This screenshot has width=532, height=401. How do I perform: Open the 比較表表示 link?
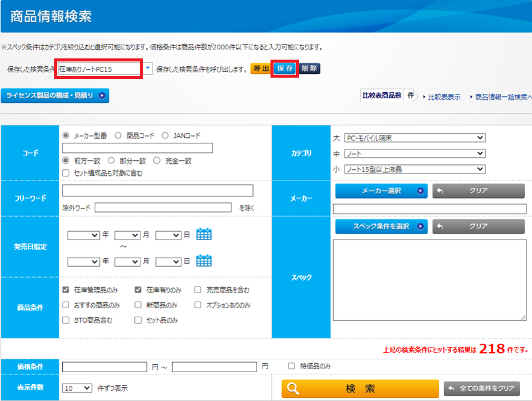pyautogui.click(x=443, y=96)
